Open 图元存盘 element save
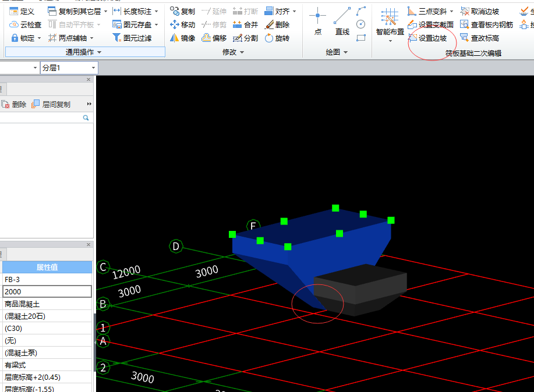Image resolution: width=534 pixels, height=392 pixels. 132,25
